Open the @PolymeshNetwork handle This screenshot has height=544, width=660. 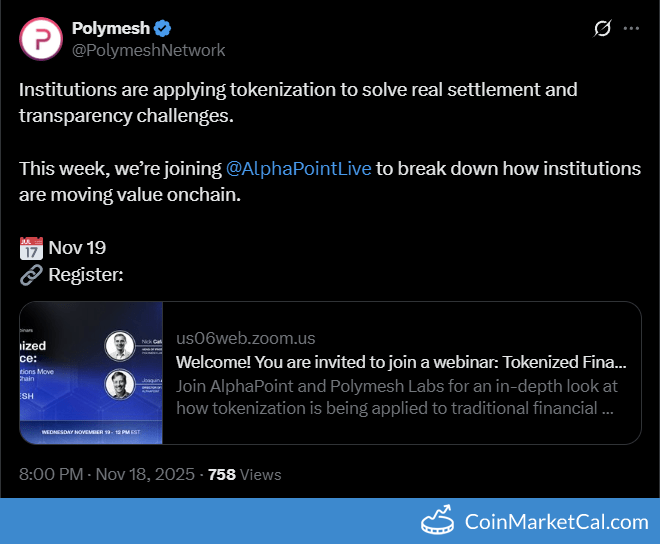[148, 50]
